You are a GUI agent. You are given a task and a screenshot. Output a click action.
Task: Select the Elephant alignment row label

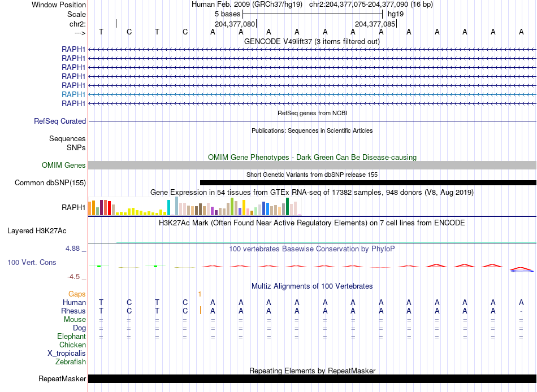(x=71, y=336)
